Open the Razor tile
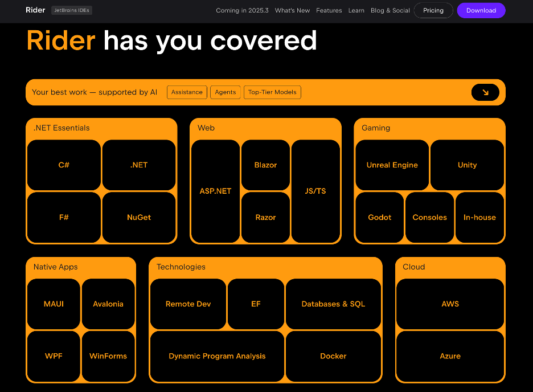This screenshot has width=533, height=392. pyautogui.click(x=265, y=217)
